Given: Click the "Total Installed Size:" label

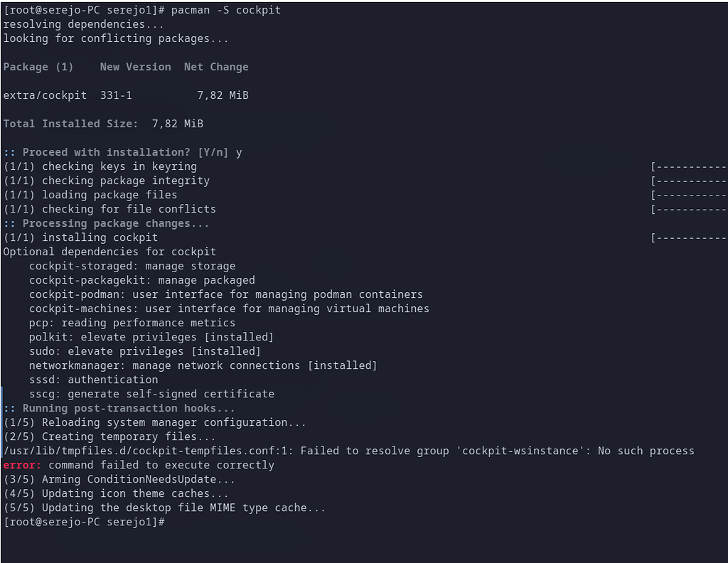Looking at the screenshot, I should (70, 124).
